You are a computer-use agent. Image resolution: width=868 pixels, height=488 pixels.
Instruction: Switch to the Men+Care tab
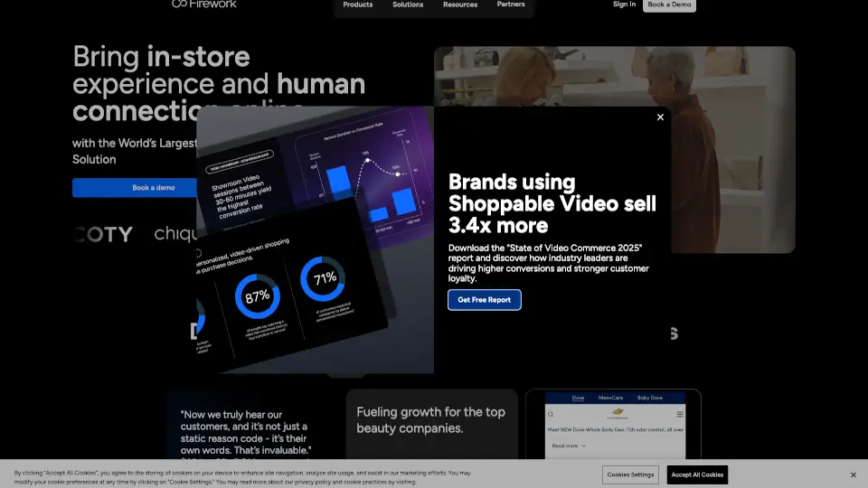coord(610,399)
